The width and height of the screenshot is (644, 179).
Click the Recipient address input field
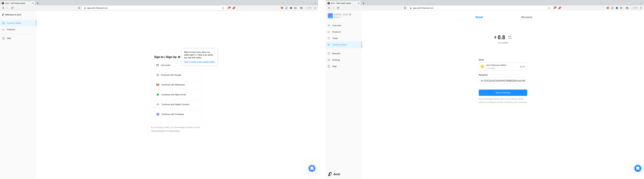(503, 81)
